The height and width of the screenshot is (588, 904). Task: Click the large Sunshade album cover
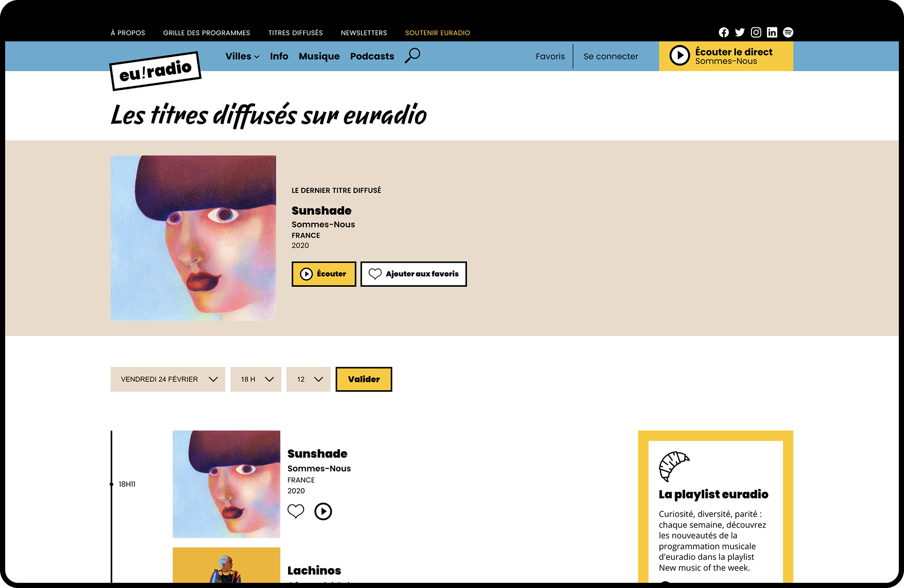[x=194, y=238]
